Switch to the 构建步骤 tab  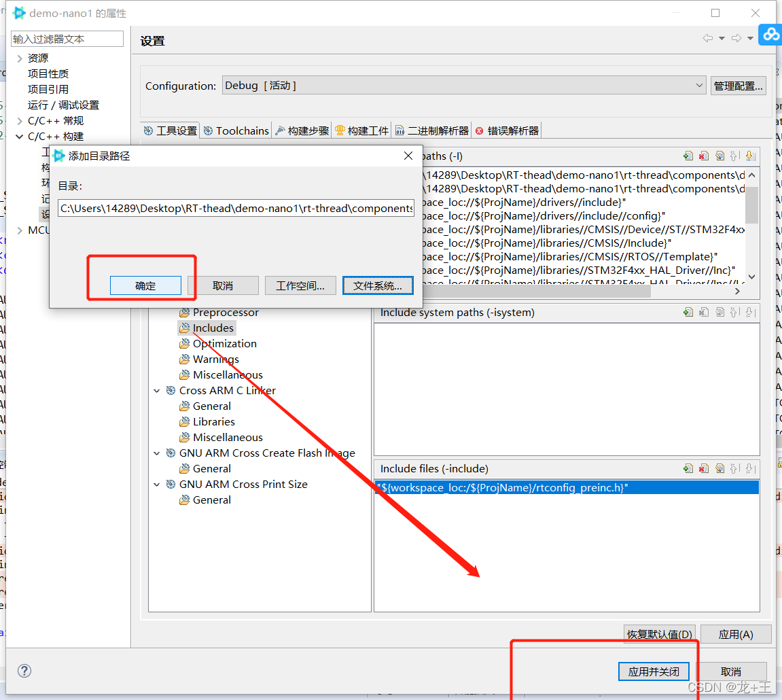point(302,130)
